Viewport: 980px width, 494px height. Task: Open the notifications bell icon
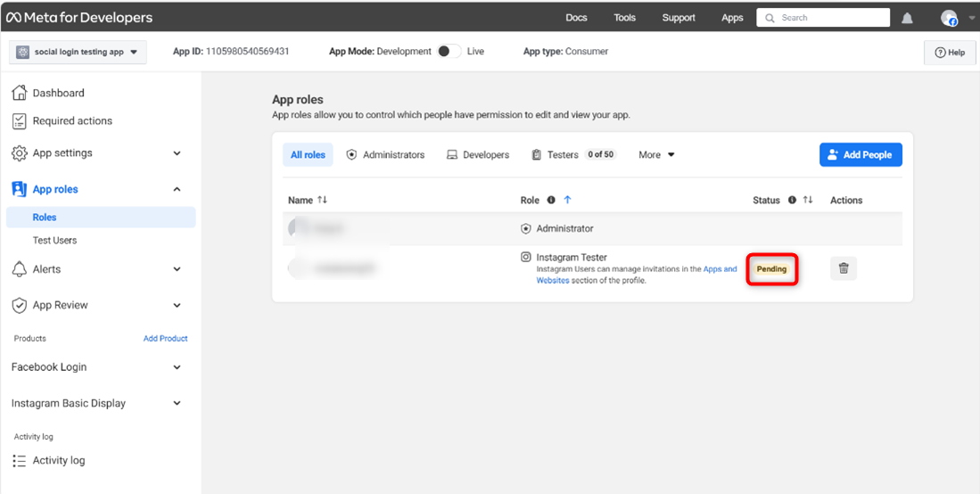click(907, 18)
